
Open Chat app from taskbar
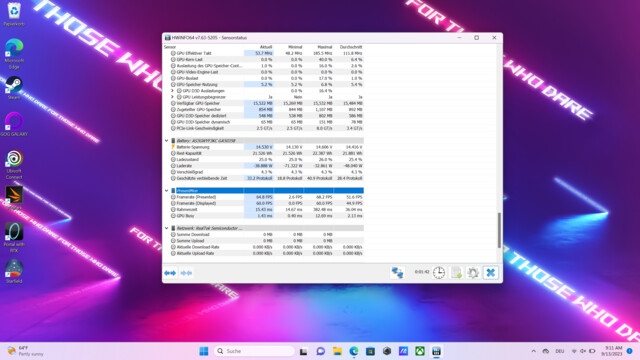point(320,351)
